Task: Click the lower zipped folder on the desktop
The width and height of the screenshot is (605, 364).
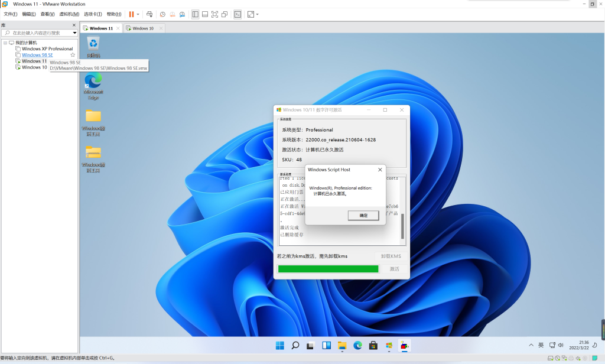Action: [93, 158]
